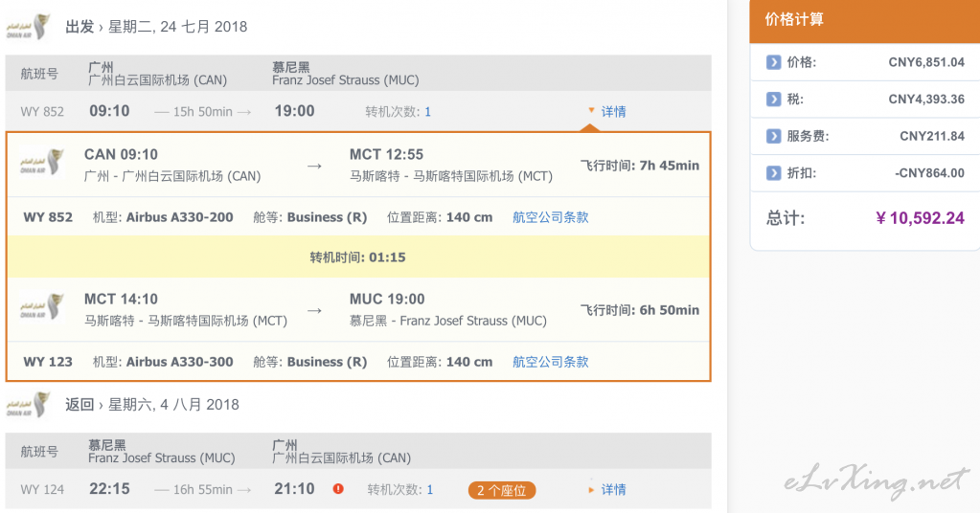
Task: Expand 详情 for the return WY 124 flight
Action: [x=607, y=489]
